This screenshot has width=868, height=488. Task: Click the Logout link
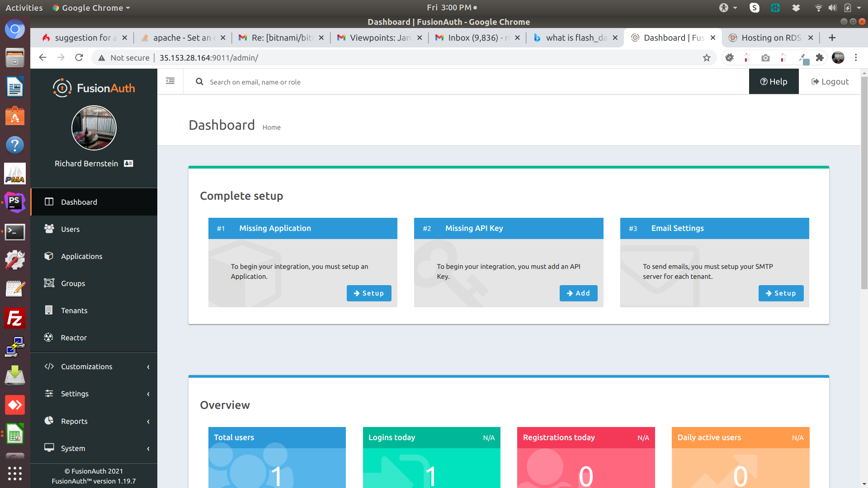click(x=830, y=82)
